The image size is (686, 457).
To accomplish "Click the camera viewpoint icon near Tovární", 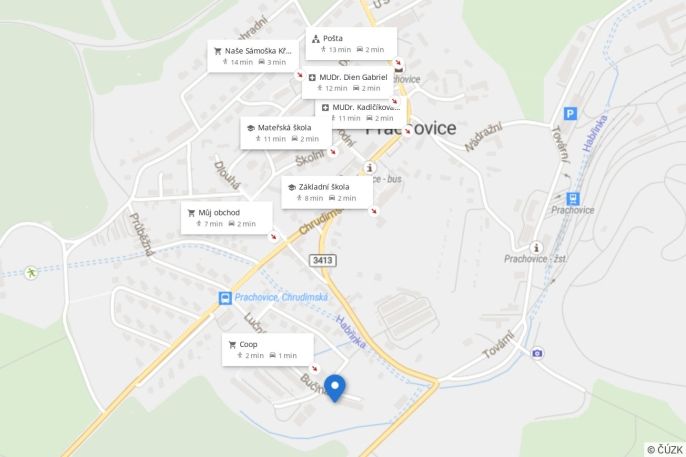I will (x=538, y=353).
